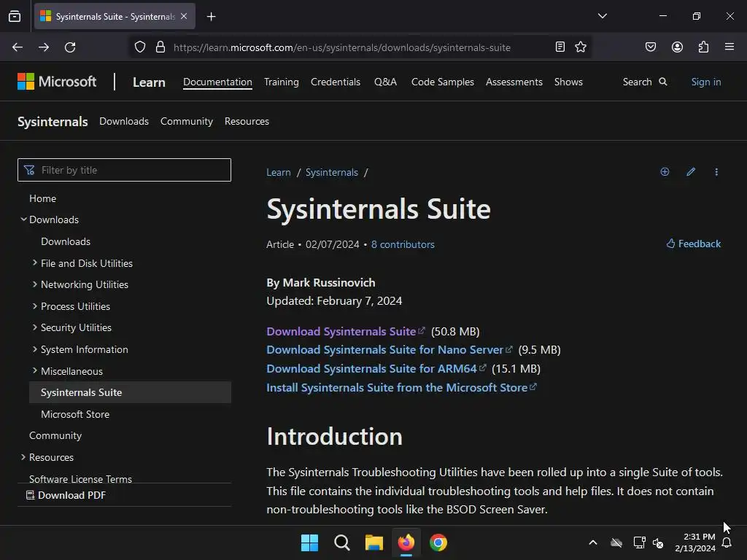Expand Security Utilities section
Screen dimensions: 747x560
click(35, 327)
